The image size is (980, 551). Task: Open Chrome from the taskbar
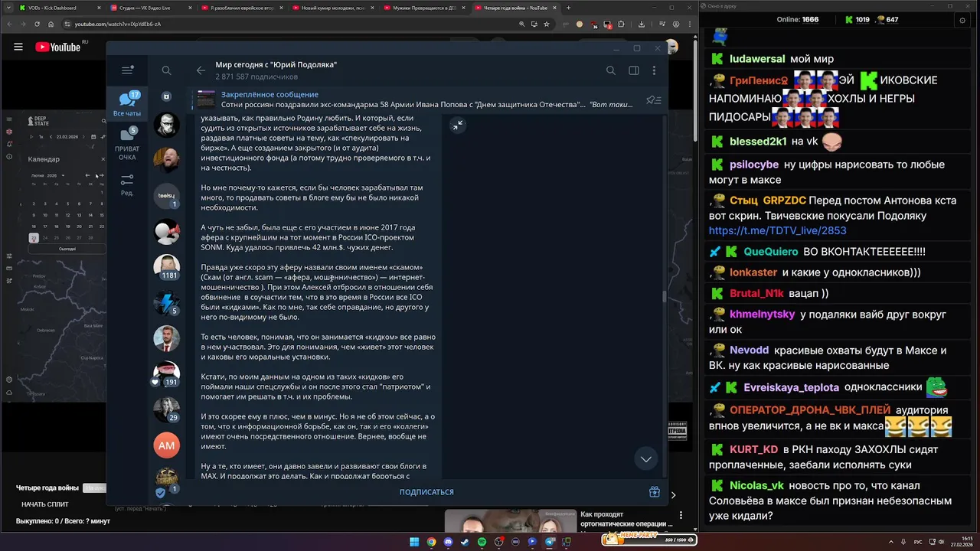tap(431, 542)
